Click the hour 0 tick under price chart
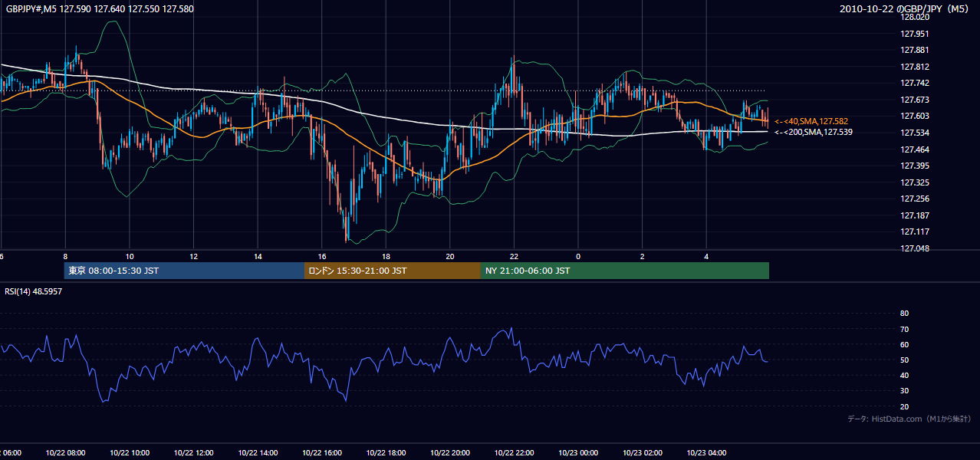Screen dimensions: 980x460 [578, 257]
